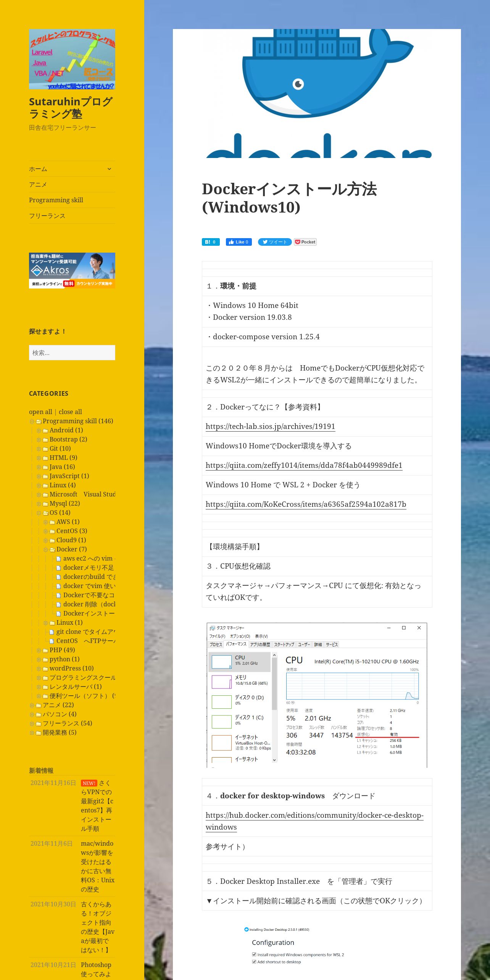Open the Cloud9 (1) subcategory
Screen dimensions: 490x980
[71, 540]
